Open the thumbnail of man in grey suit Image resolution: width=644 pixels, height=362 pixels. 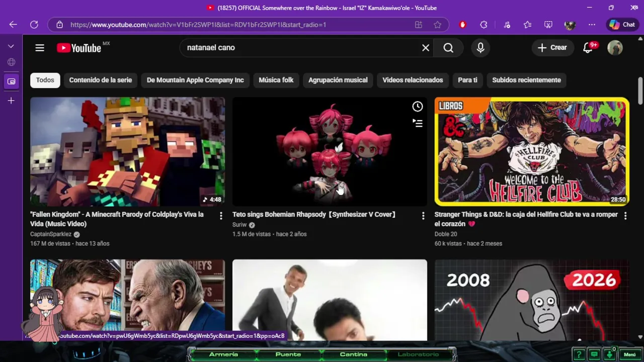pos(330,300)
